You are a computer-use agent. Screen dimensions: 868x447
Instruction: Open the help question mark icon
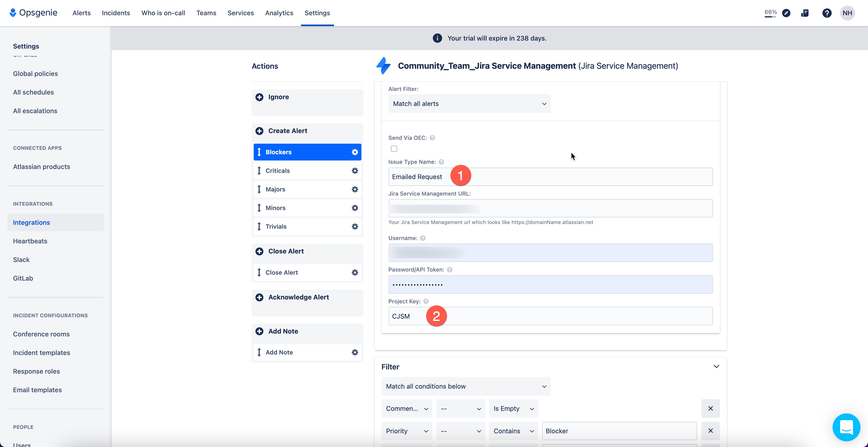click(827, 13)
